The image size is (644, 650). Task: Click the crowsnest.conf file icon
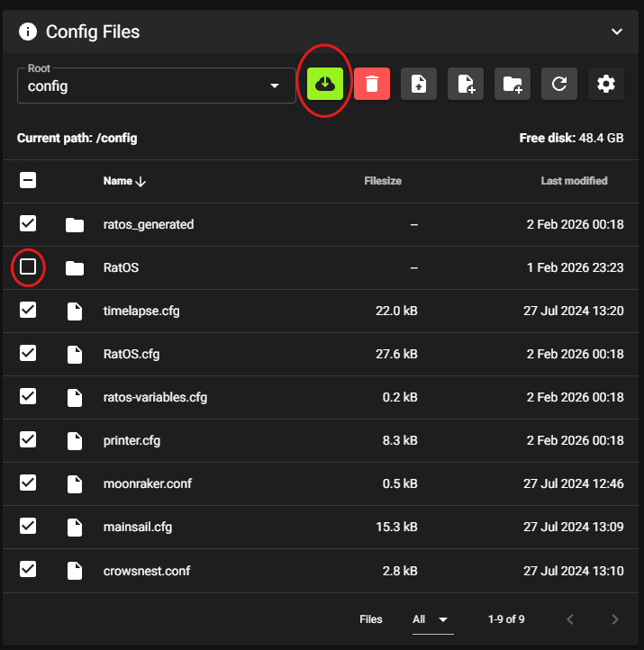(75, 571)
